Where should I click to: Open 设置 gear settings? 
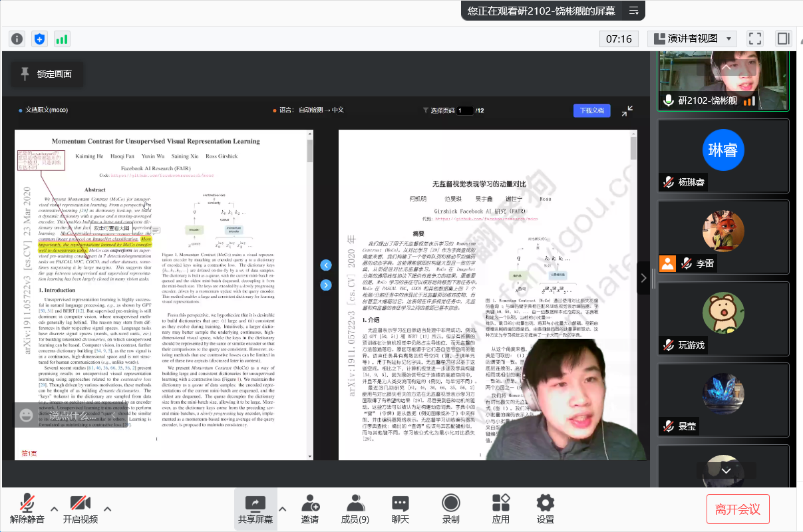(546, 509)
